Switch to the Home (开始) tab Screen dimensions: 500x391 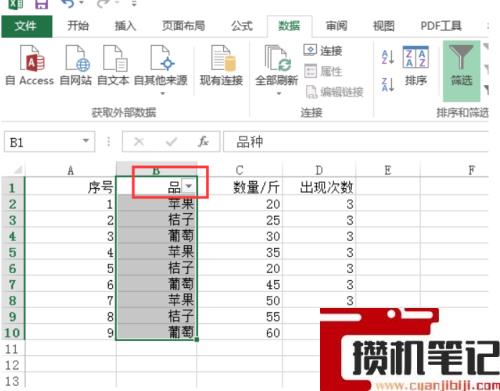point(78,26)
